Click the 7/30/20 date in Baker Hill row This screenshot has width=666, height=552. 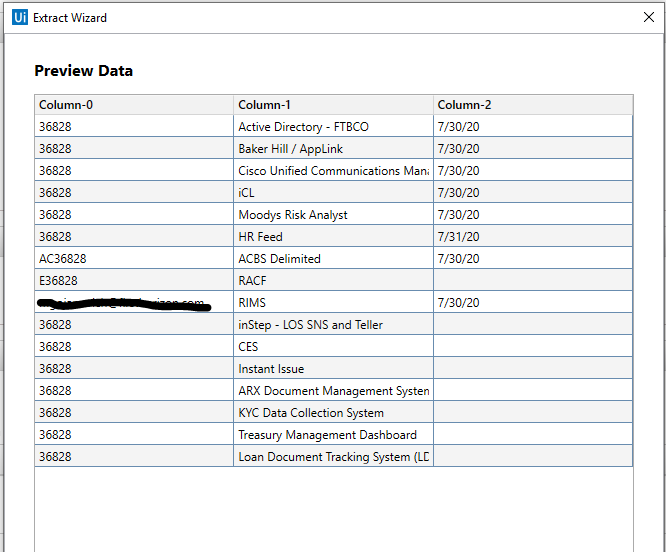pos(533,149)
